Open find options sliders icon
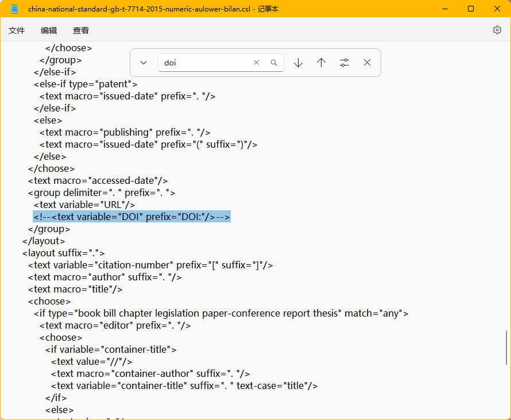The width and height of the screenshot is (511, 420). click(x=344, y=63)
